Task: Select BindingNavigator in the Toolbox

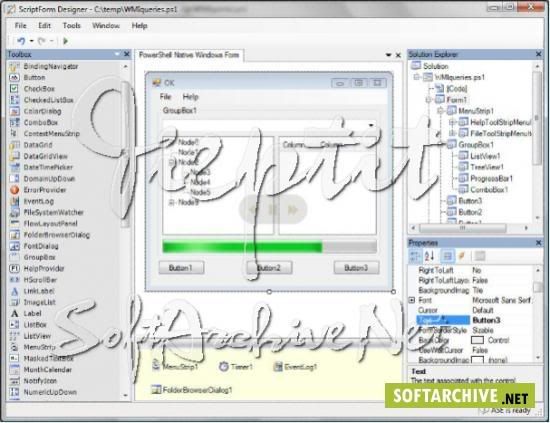Action: pyautogui.click(x=51, y=66)
